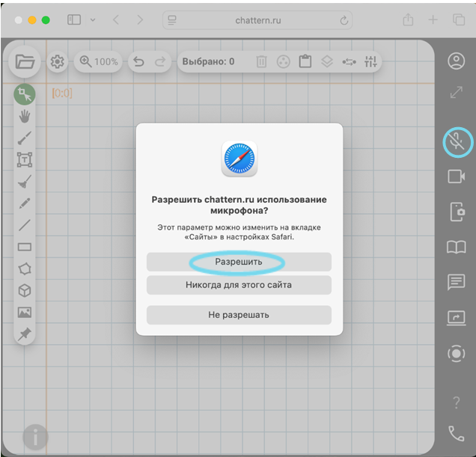Screen dimensions: 476x457
Task: Open the 100% zoom level control
Action: pyautogui.click(x=100, y=61)
